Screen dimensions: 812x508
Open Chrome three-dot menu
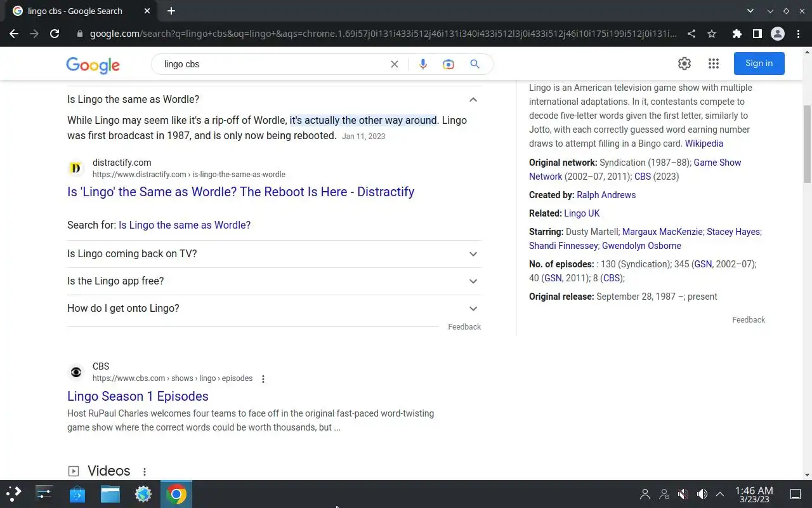[798, 34]
